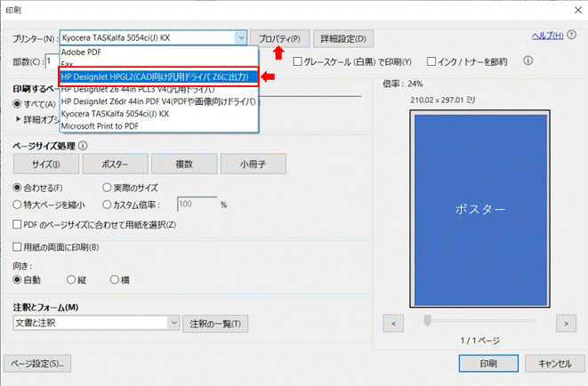The height and width of the screenshot is (386, 588).
Task: Click the ink/toner saving info icon
Action: click(528, 60)
